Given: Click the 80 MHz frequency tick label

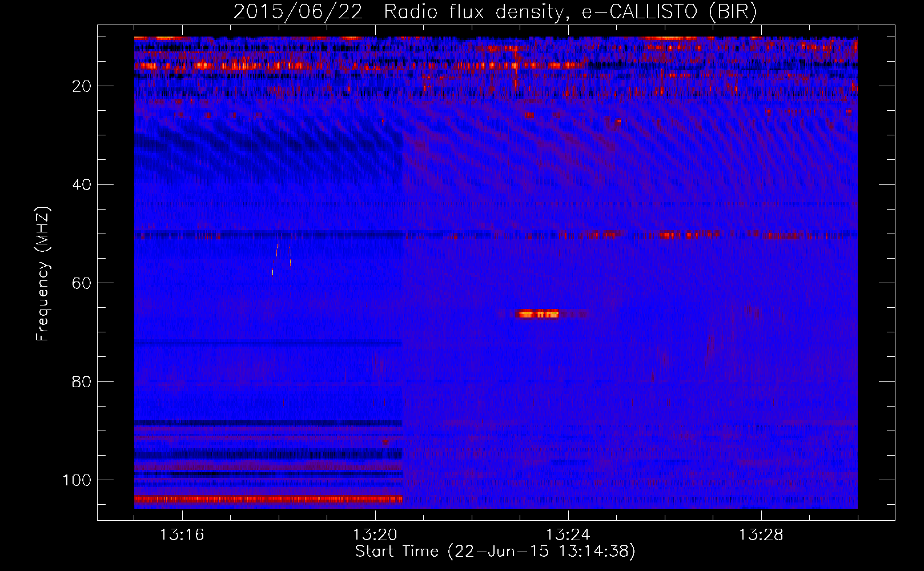Looking at the screenshot, I should [81, 382].
